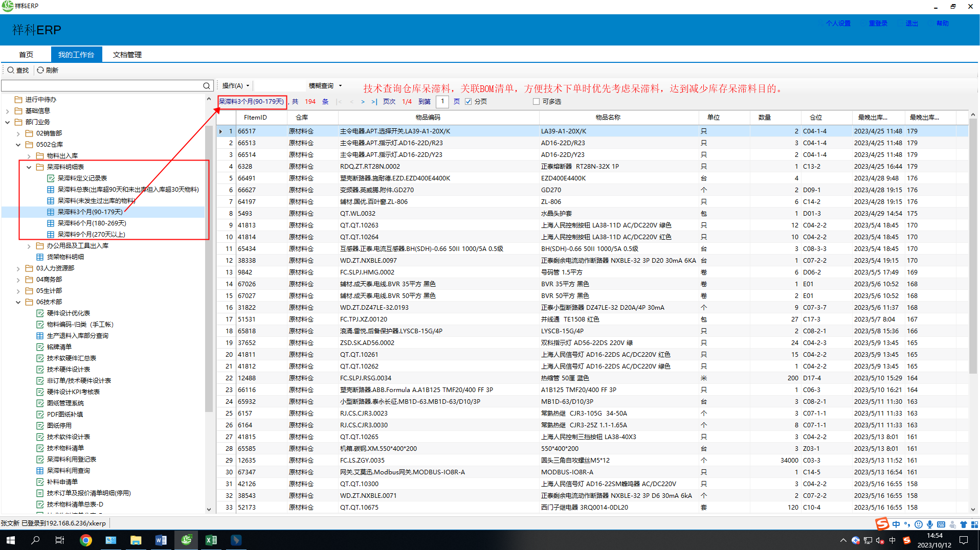Click the 查找 search toolbar icon
Screen dimensions: 980x550
pos(11,70)
